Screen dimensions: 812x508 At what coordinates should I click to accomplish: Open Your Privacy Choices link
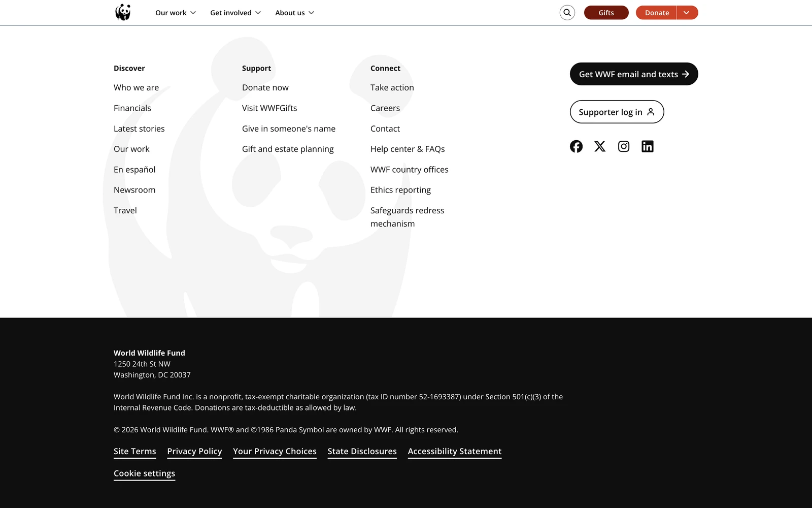pos(275,452)
